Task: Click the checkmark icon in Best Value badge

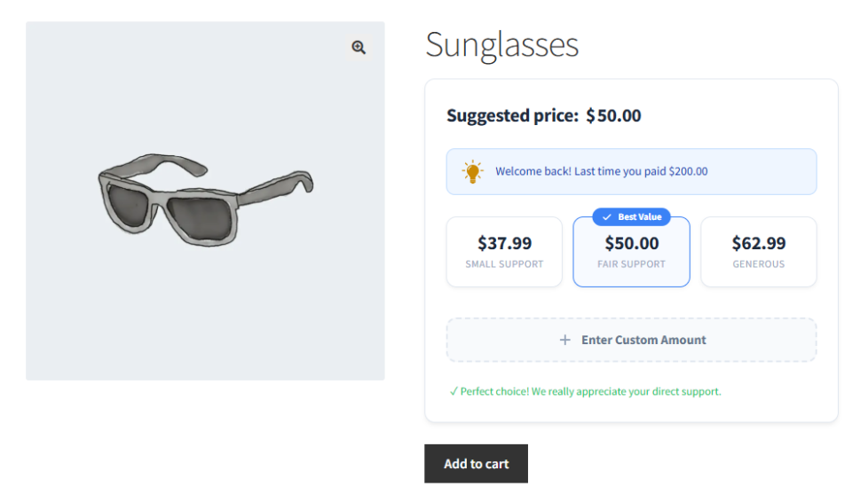Action: point(607,217)
